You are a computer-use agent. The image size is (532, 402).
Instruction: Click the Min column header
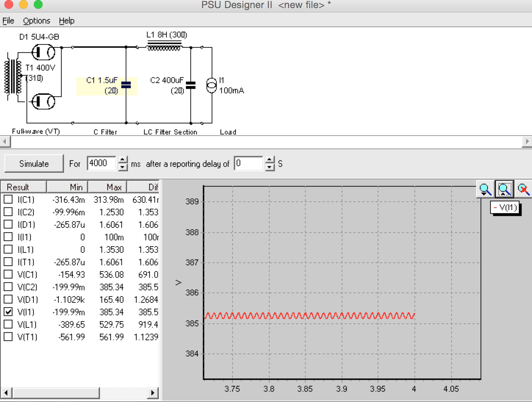(x=67, y=187)
